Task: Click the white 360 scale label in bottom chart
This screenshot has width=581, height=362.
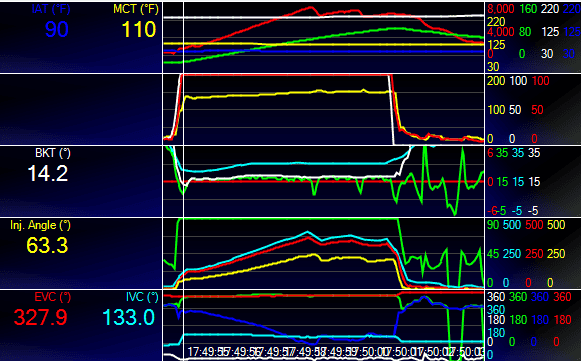Action: (x=496, y=297)
